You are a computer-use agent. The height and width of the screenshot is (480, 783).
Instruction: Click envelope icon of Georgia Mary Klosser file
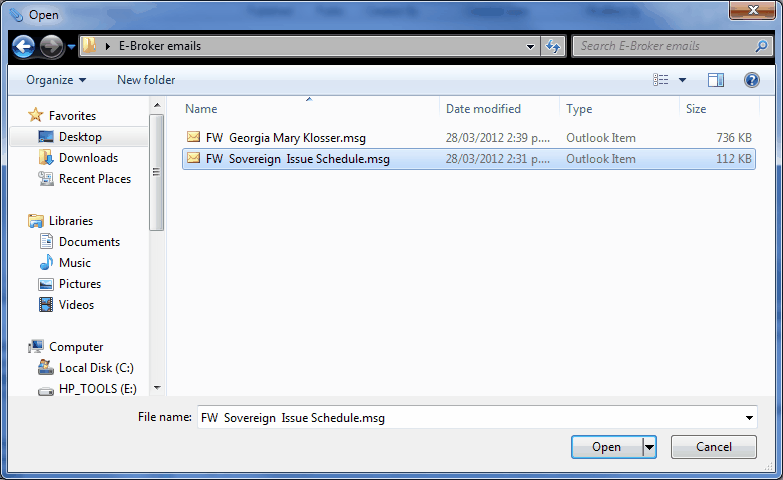point(193,137)
